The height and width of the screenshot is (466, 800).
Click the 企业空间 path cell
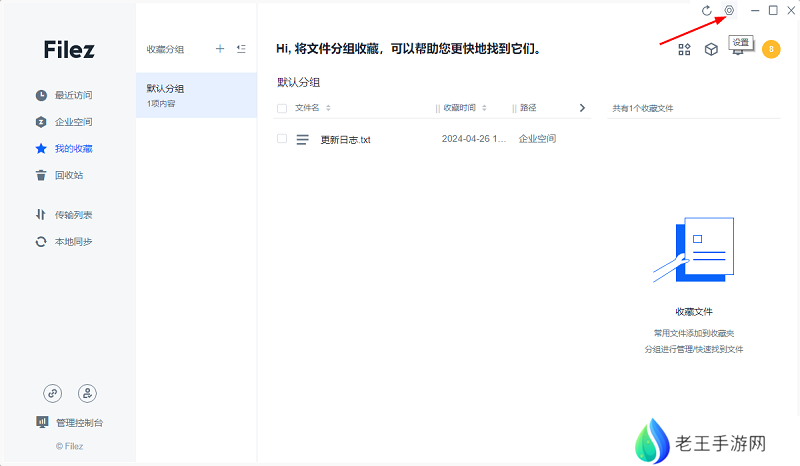click(537, 139)
